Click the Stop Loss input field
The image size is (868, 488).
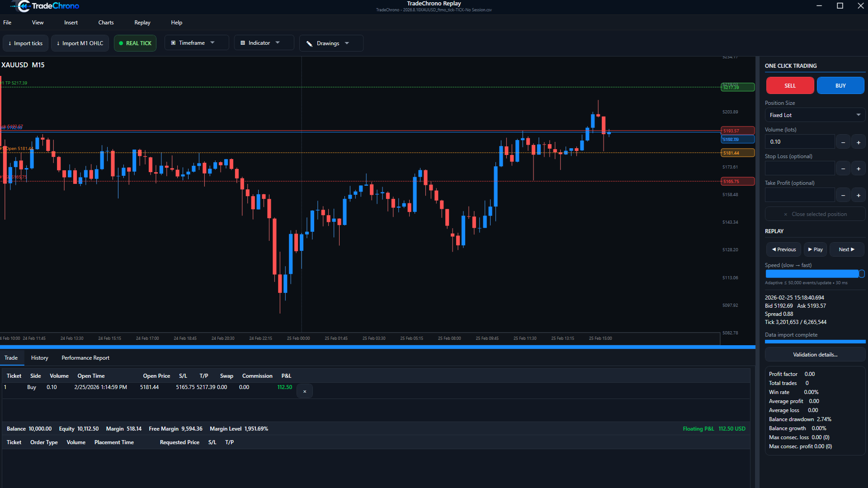tap(799, 169)
